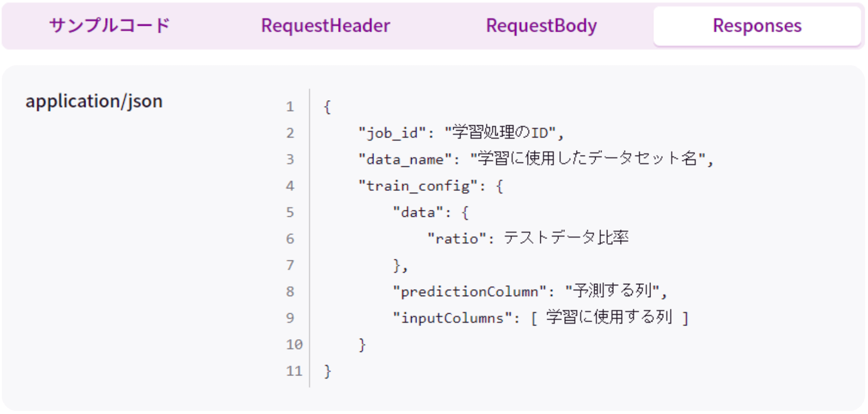
Task: Open the RequestHeader tab
Action: tap(325, 25)
